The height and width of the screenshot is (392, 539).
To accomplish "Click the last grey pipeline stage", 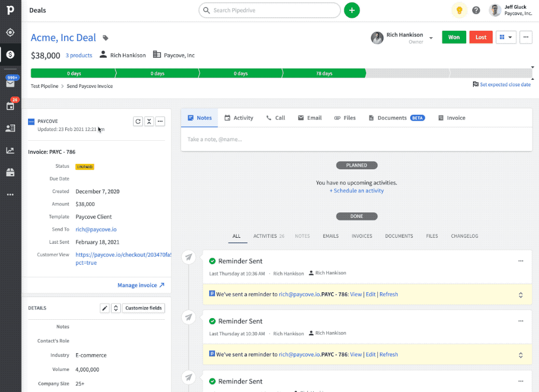I will pyautogui.click(x=491, y=73).
